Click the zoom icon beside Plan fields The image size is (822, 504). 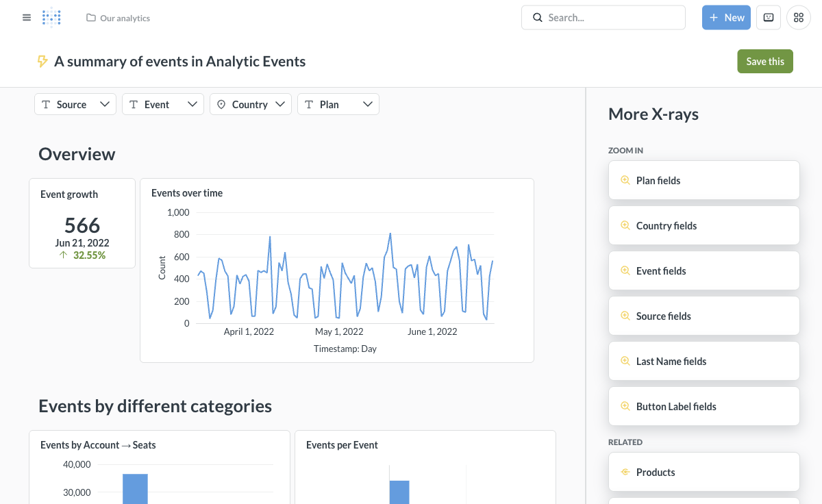(x=625, y=180)
